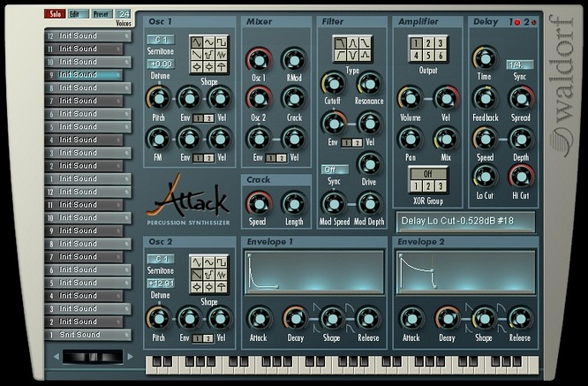Screen dimensions: 588x386
Task: Click the Envelope 2 graph display
Action: 466,273
